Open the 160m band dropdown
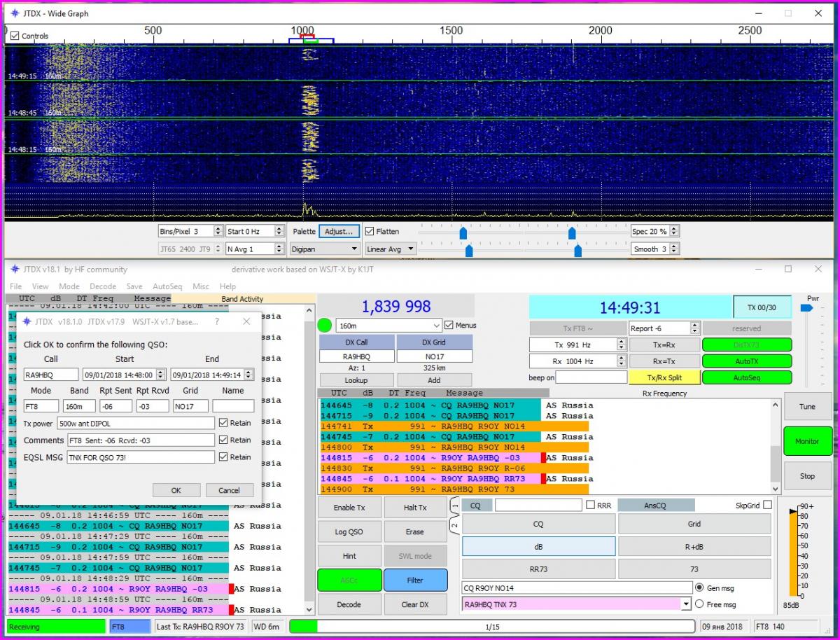The image size is (840, 640). click(x=435, y=326)
